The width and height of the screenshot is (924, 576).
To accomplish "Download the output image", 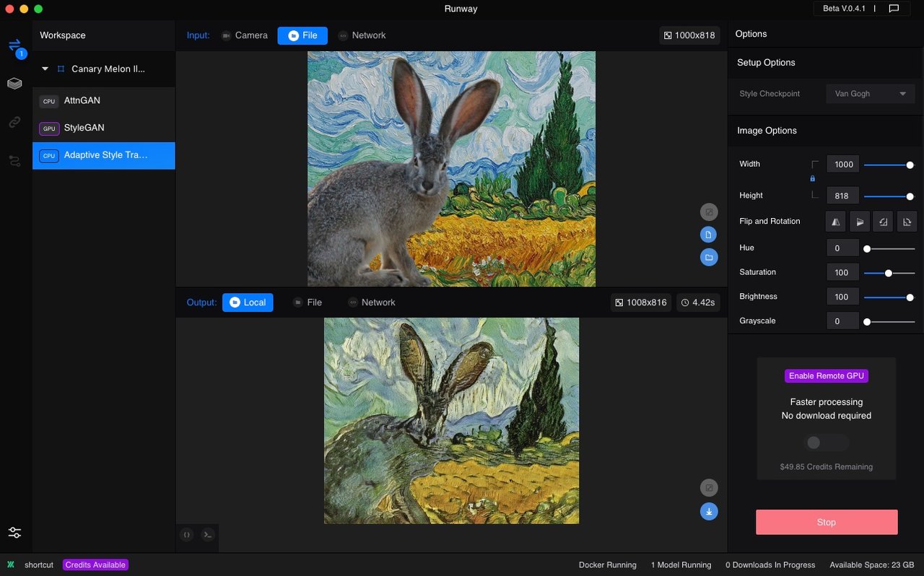I will (709, 511).
